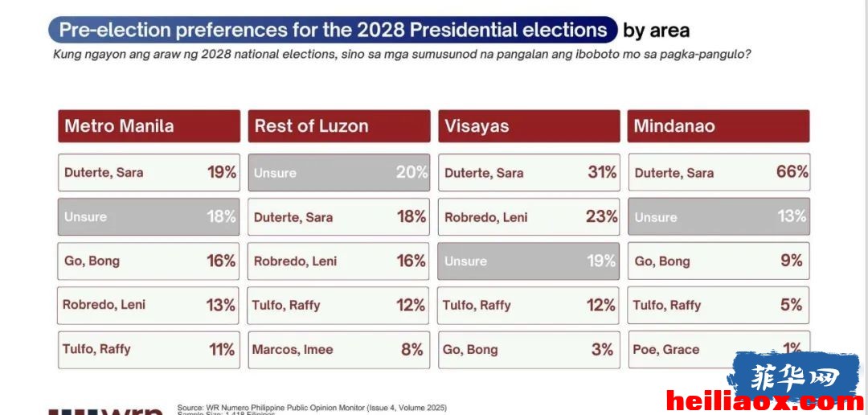Click Go, Bong 3% row
Image resolution: width=868 pixels, height=415 pixels.
coord(529,350)
